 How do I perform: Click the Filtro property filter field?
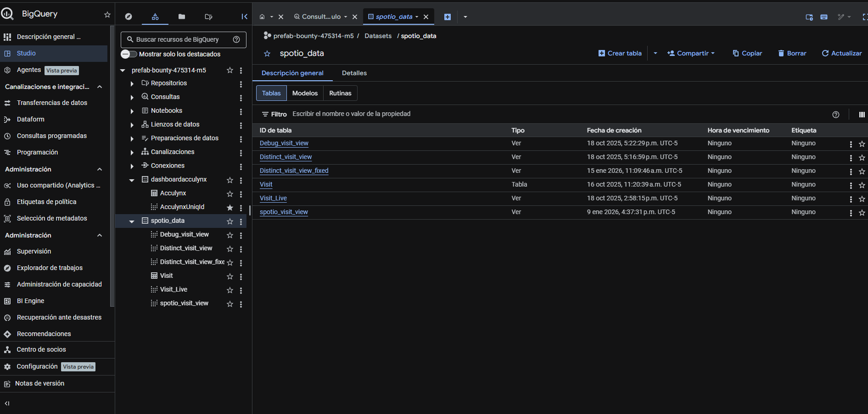tap(542, 114)
